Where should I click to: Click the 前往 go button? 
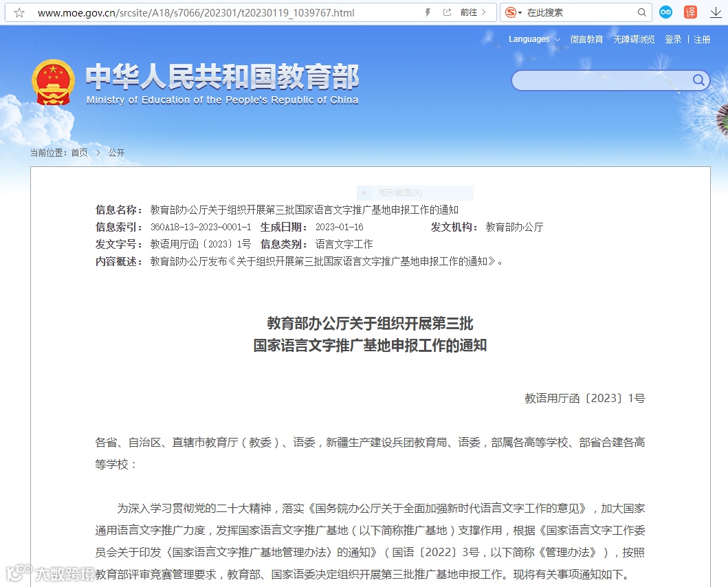[x=473, y=12]
